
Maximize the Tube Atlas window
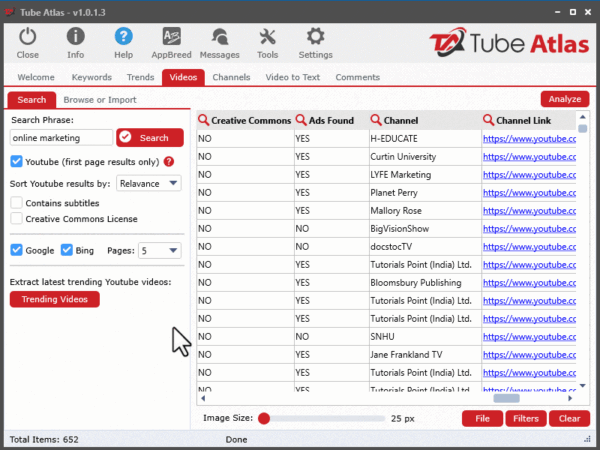tap(573, 12)
